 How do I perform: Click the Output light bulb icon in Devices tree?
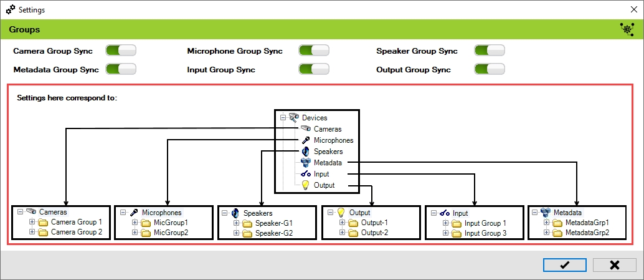pos(305,185)
